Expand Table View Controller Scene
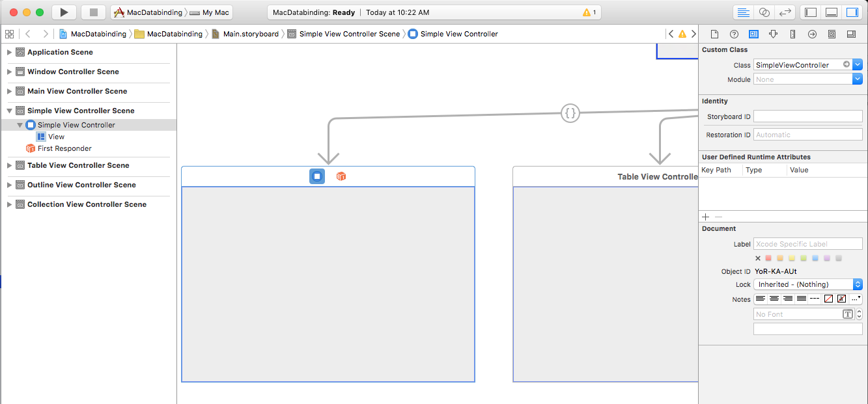868x404 pixels. pyautogui.click(x=9, y=165)
